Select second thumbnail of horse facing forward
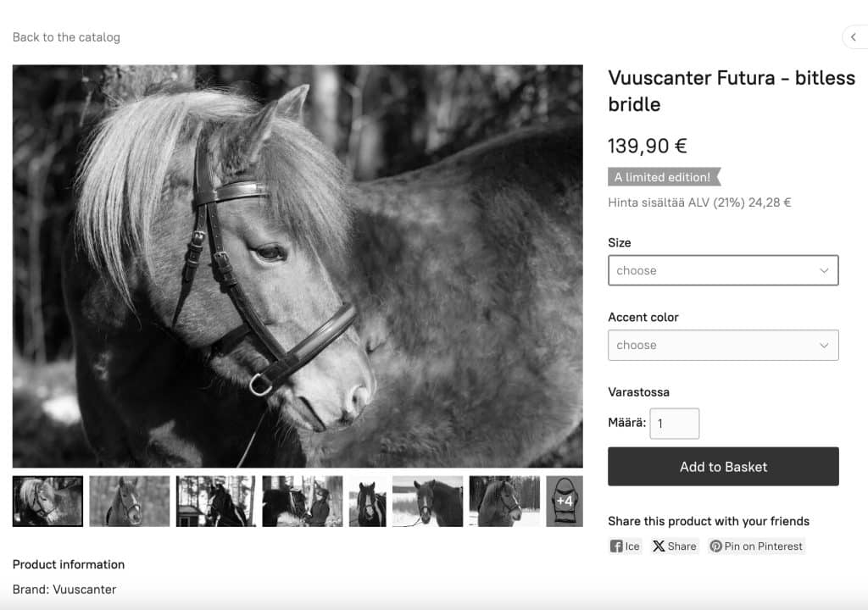Viewport: 868px width, 610px height. [130, 501]
